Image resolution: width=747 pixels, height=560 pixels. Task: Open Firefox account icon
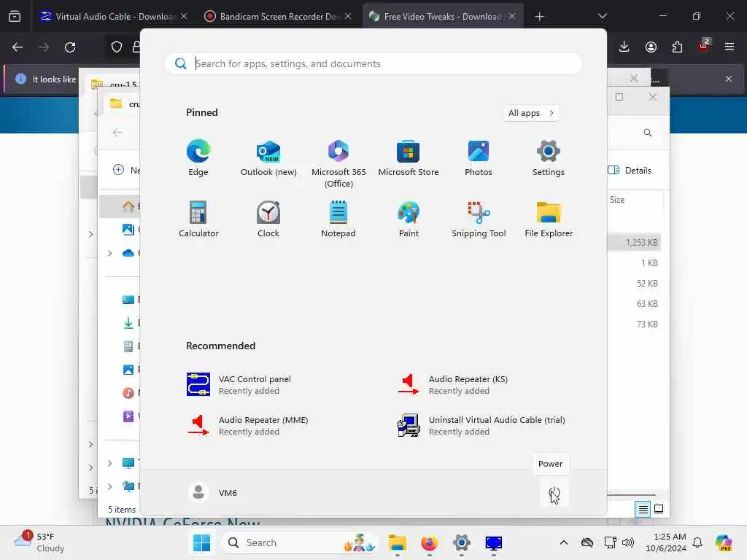[651, 47]
